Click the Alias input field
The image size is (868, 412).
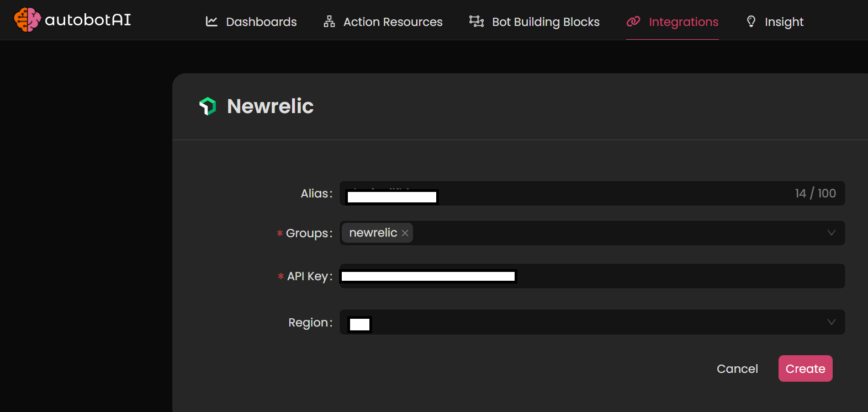click(x=592, y=194)
